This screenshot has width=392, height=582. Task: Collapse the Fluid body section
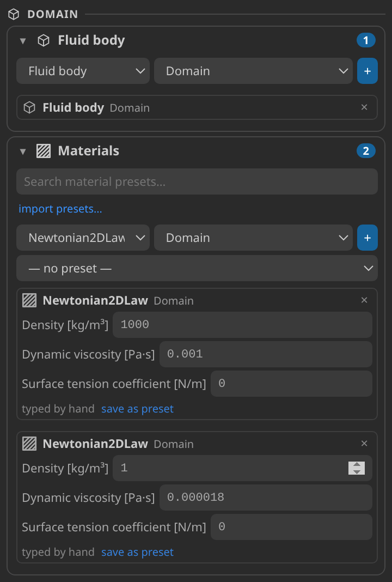pos(23,41)
